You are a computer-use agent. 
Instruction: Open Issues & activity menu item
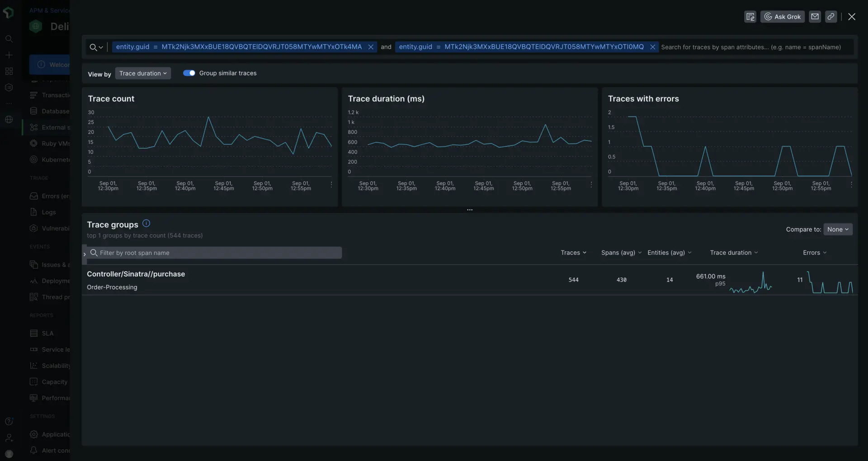click(49, 265)
